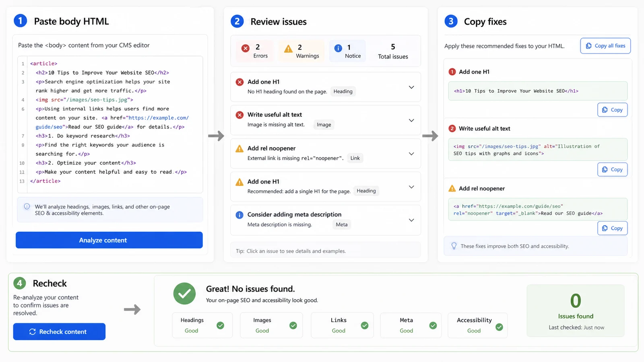
Task: Click copy icon in Copy all fixes button
Action: coord(589,46)
